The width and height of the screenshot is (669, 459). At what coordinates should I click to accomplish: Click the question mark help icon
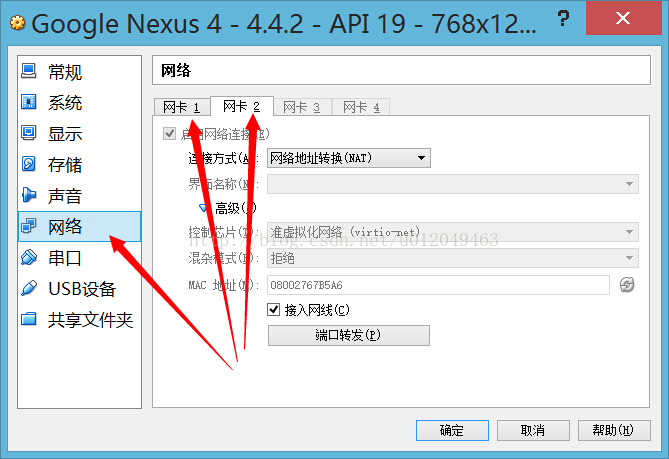pyautogui.click(x=563, y=19)
